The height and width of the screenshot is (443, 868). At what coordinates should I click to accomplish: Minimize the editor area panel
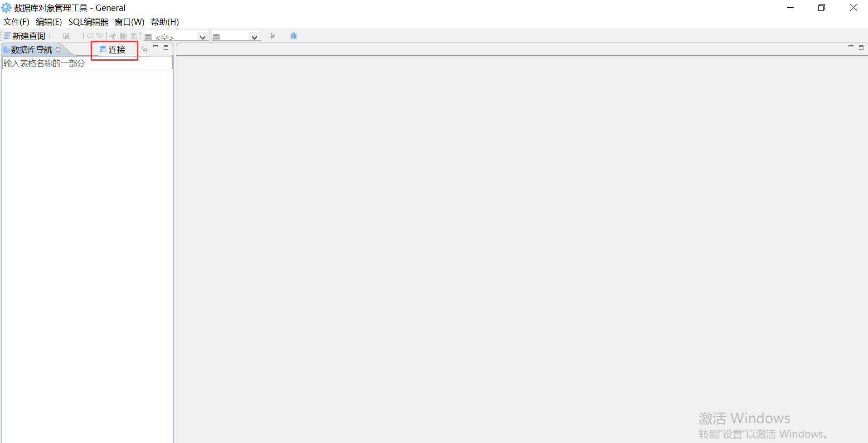tap(850, 47)
